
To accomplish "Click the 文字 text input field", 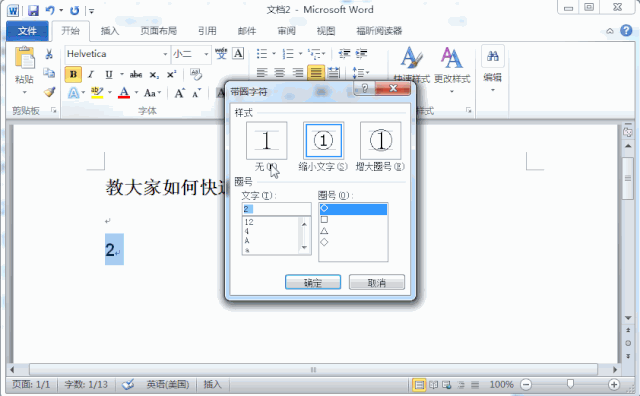I will pyautogui.click(x=276, y=209).
